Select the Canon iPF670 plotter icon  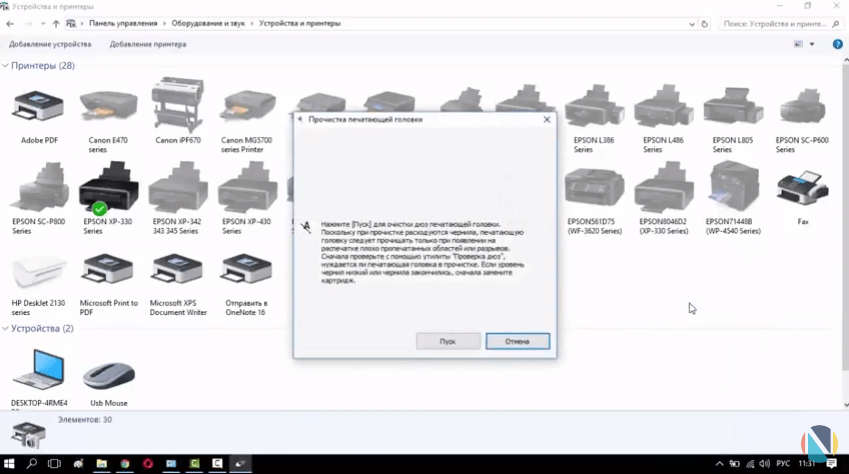(178, 105)
